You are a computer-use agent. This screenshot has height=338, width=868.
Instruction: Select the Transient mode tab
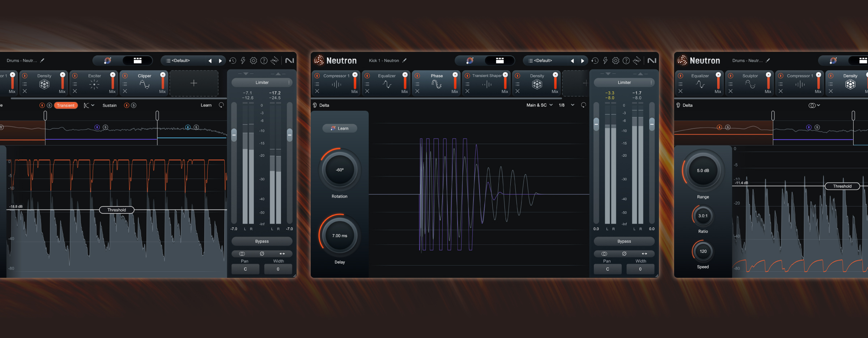(x=65, y=105)
